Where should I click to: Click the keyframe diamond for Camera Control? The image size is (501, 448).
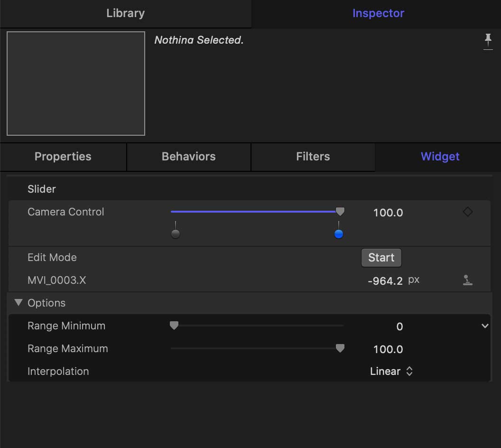(468, 212)
